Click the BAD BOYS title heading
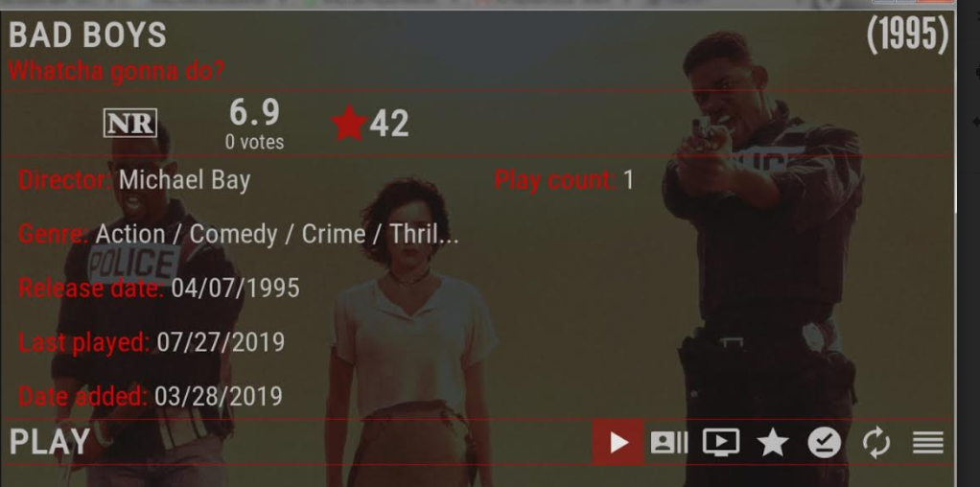 pos(87,35)
